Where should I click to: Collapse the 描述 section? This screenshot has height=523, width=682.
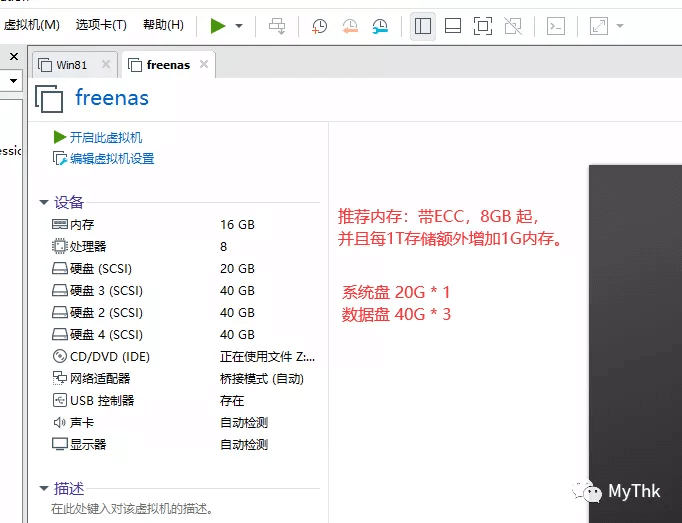pyautogui.click(x=43, y=488)
